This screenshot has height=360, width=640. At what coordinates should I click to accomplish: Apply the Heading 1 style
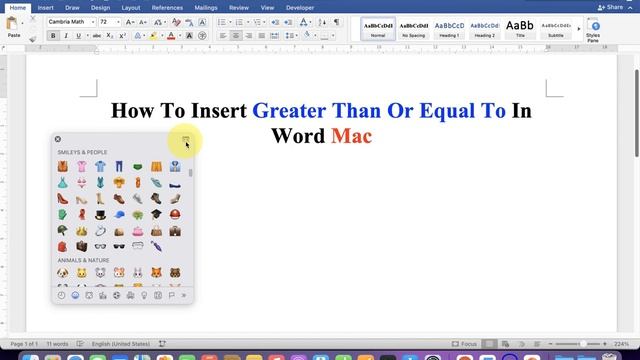(x=449, y=29)
